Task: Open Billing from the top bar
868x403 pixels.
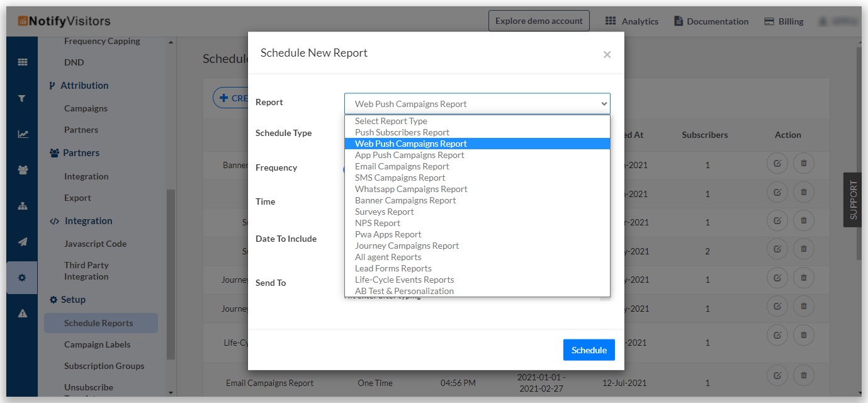Action: (784, 21)
